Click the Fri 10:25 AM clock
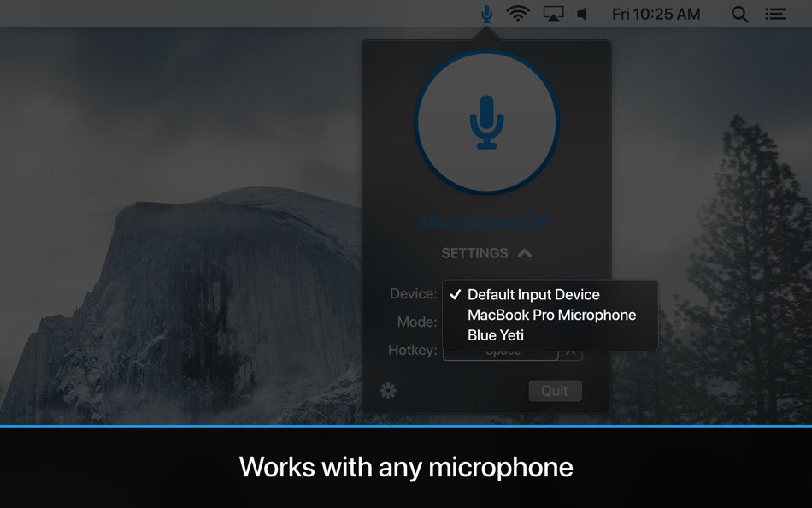This screenshot has width=812, height=508. coord(656,14)
